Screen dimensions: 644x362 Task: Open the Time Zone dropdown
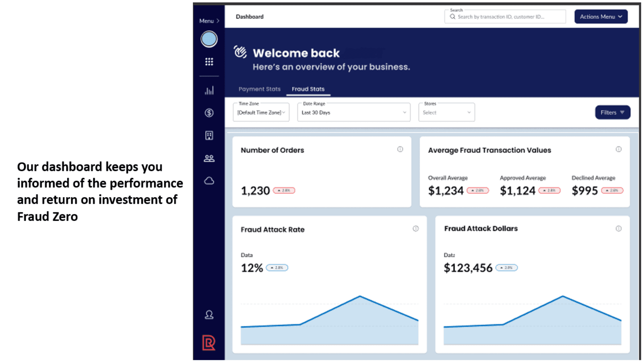[261, 112]
